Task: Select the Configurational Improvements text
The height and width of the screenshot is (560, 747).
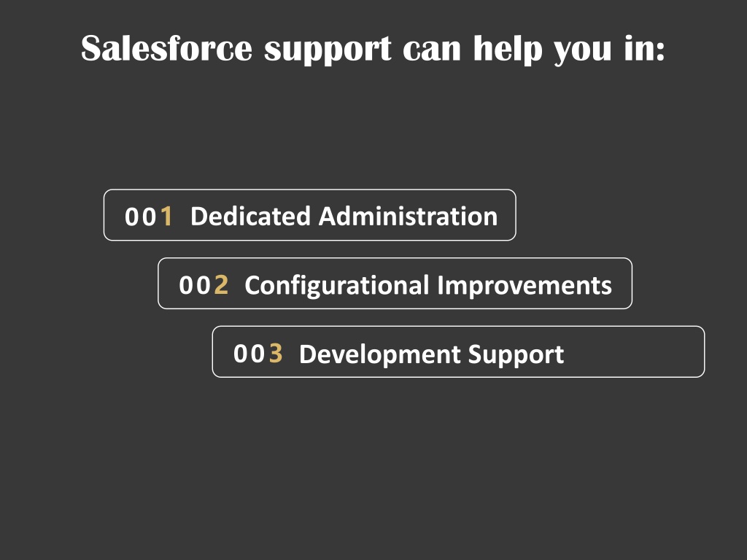Action: click(x=428, y=285)
